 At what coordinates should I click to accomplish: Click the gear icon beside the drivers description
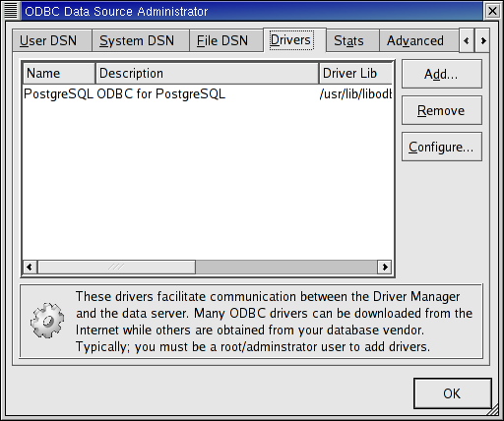point(47,321)
